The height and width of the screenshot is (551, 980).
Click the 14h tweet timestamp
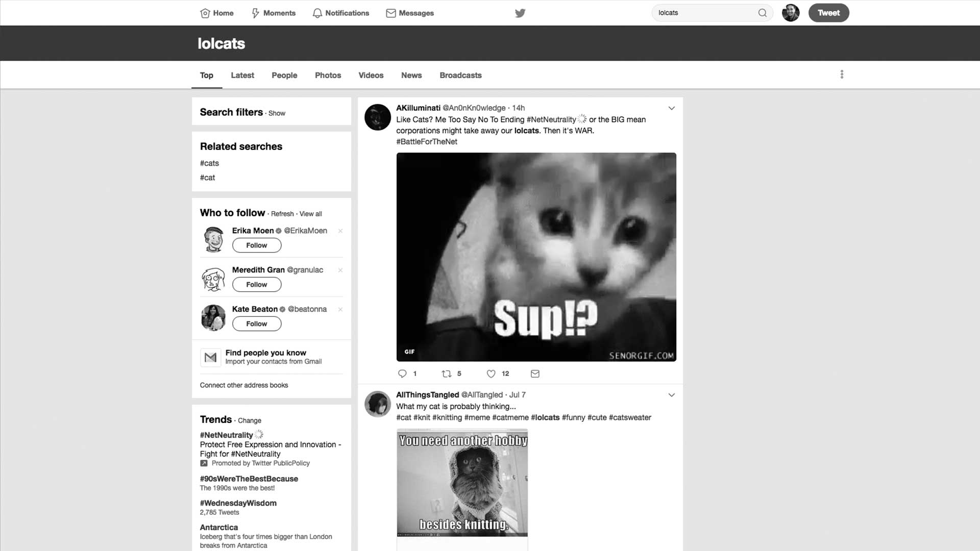coord(519,108)
